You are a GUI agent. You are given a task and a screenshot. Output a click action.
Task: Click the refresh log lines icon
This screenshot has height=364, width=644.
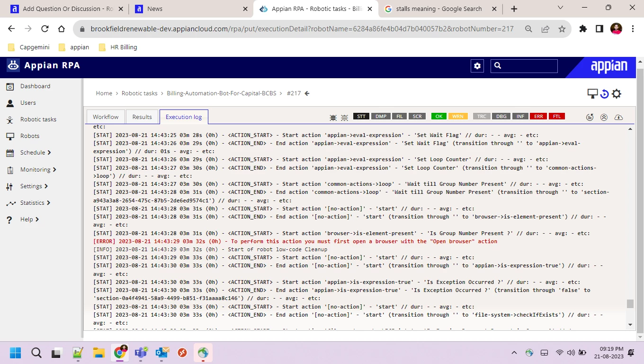590,117
